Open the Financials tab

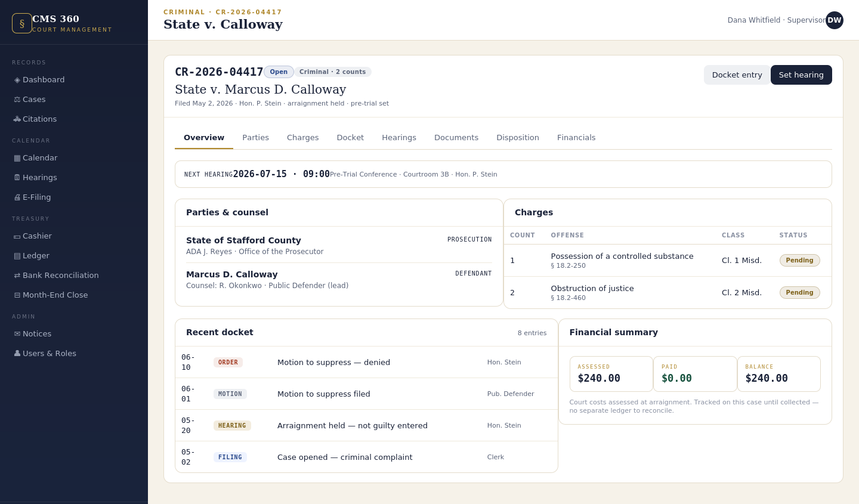coord(576,138)
